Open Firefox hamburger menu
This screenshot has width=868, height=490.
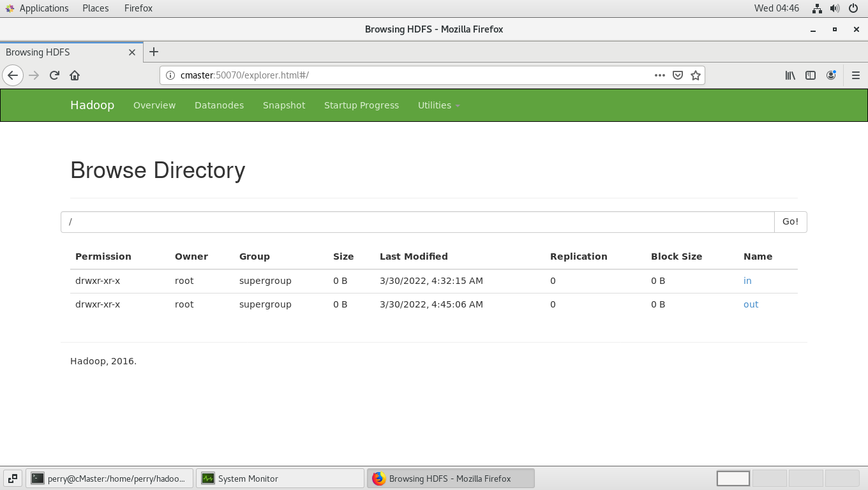856,75
